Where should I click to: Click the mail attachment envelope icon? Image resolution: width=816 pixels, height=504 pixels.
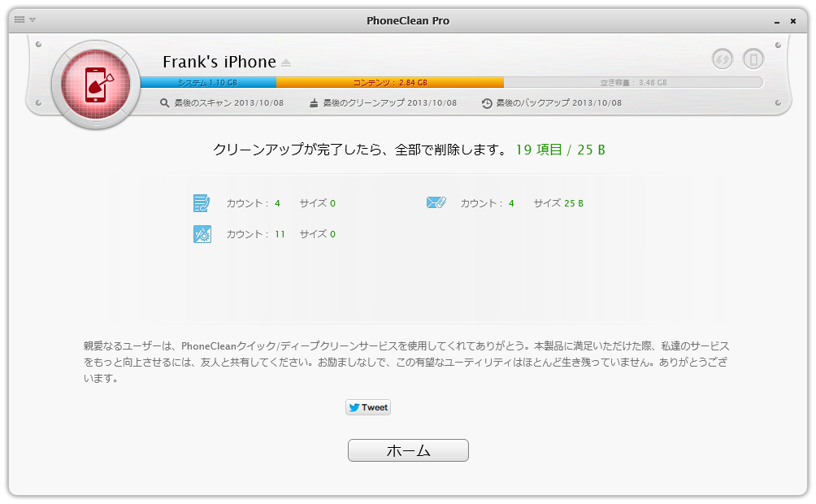point(436,202)
